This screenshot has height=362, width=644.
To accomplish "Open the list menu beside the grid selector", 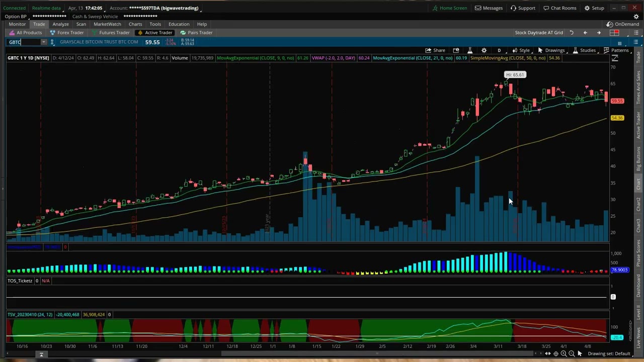I will (x=636, y=33).
